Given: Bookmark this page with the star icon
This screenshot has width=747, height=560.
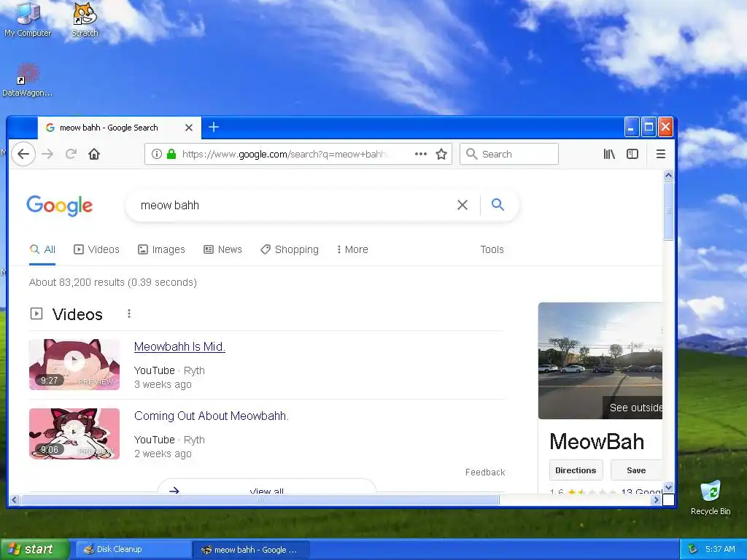Looking at the screenshot, I should pyautogui.click(x=441, y=154).
